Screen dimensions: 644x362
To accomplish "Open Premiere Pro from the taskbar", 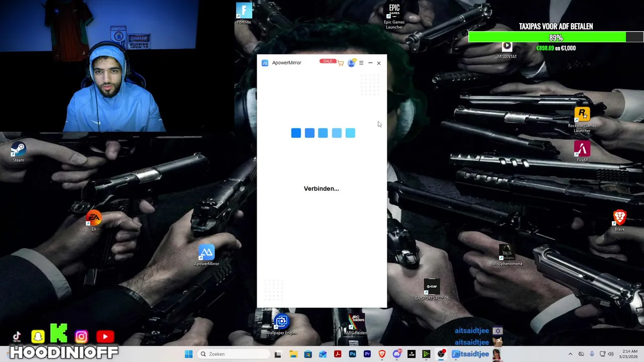I will coord(367,354).
